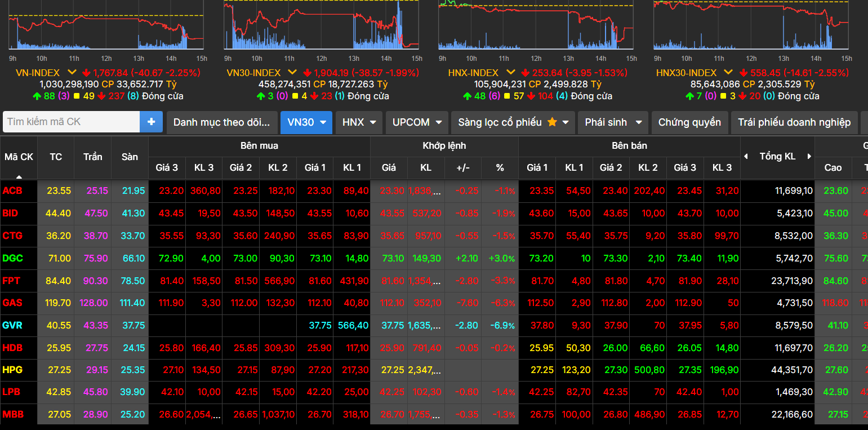Expand the UPCOM dropdown
This screenshot has height=430, width=868.
[x=417, y=122]
